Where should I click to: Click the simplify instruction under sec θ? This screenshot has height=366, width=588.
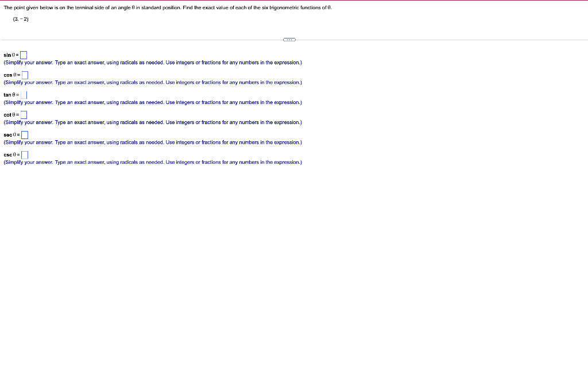[153, 142]
